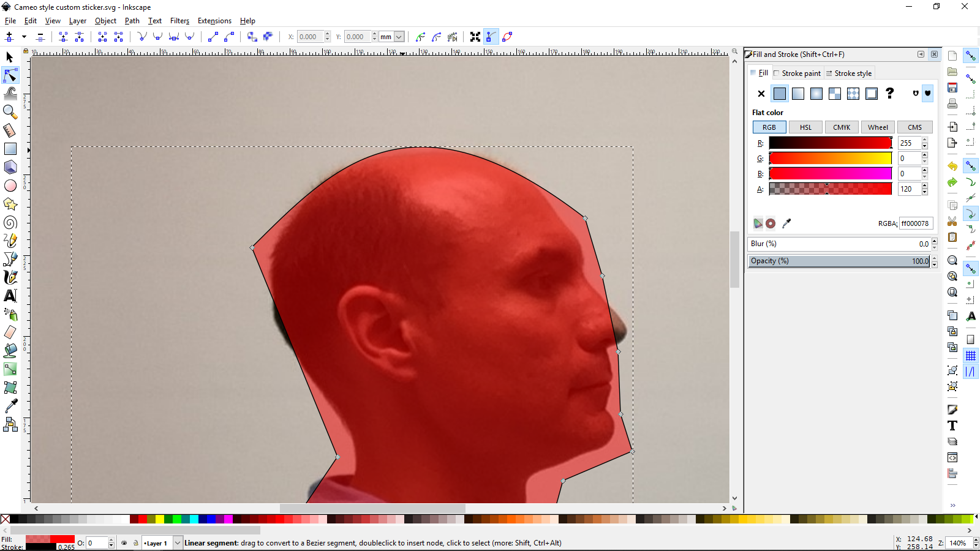Image resolution: width=980 pixels, height=551 pixels.
Task: Select the Selector arrow tool
Action: point(9,56)
